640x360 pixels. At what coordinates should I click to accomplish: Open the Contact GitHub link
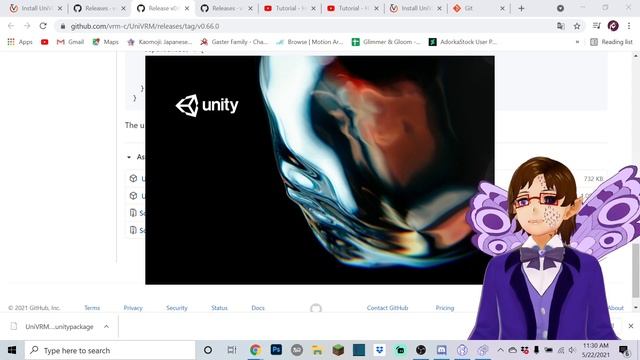[387, 308]
